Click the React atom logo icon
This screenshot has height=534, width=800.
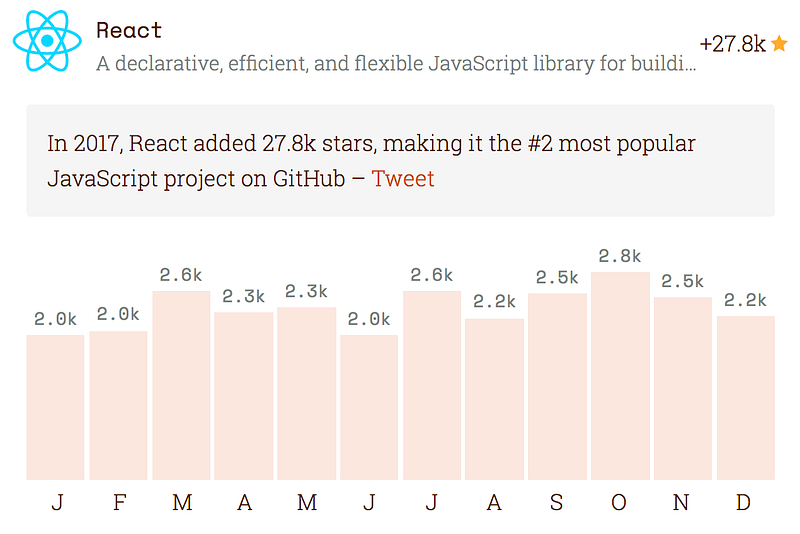(x=47, y=41)
